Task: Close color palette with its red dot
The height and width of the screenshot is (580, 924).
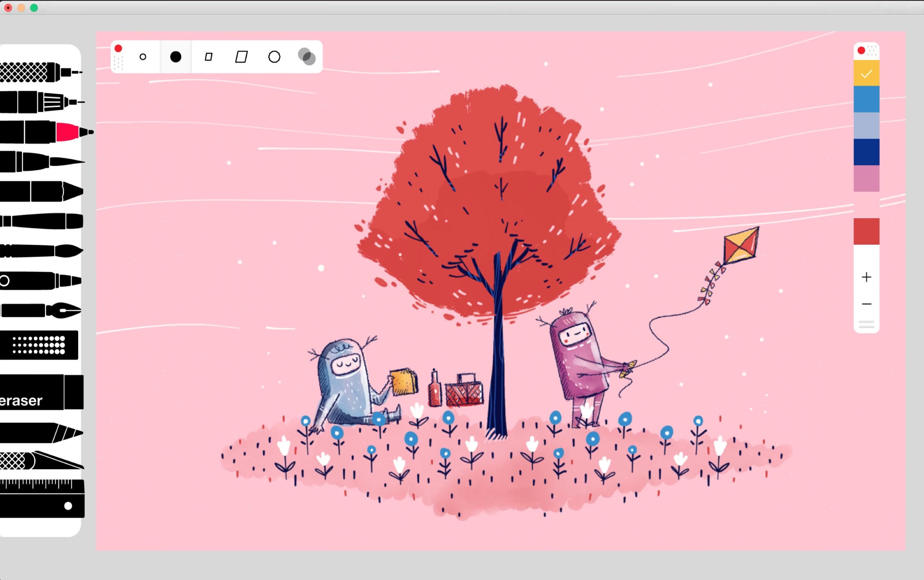Action: pyautogui.click(x=861, y=51)
